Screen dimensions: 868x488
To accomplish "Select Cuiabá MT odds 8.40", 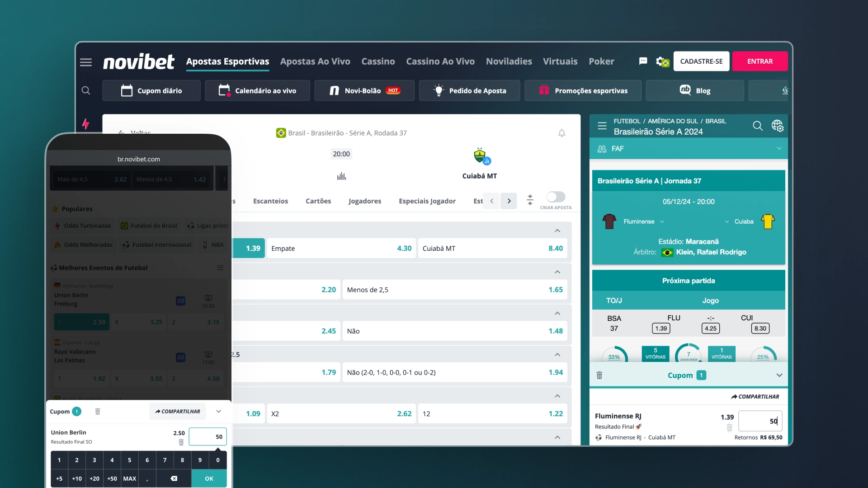I will pyautogui.click(x=492, y=249).
